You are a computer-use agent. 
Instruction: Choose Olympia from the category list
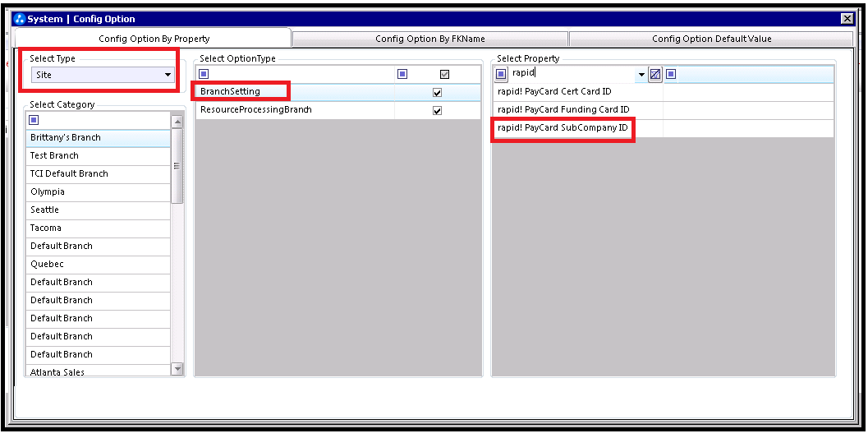pyautogui.click(x=98, y=192)
